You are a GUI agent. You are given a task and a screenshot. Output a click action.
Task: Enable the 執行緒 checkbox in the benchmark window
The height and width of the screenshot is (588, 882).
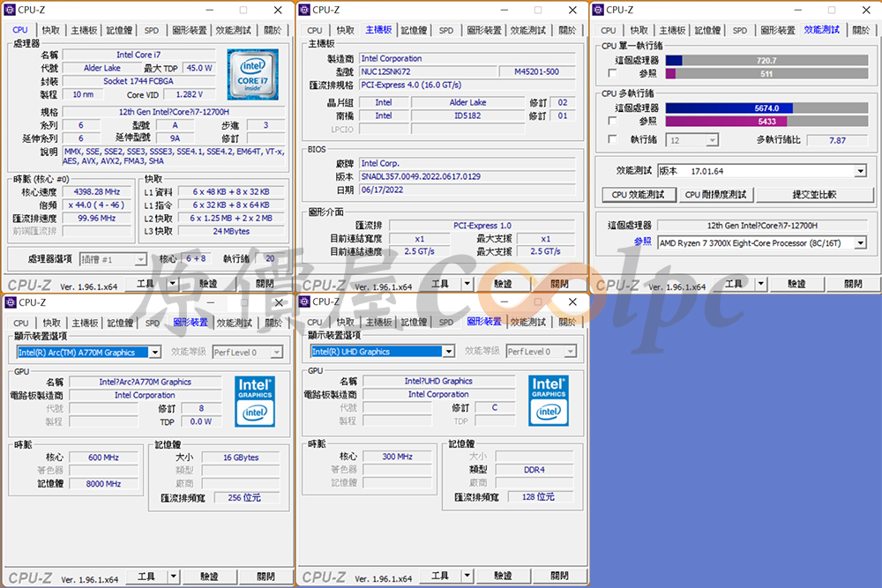pyautogui.click(x=613, y=139)
